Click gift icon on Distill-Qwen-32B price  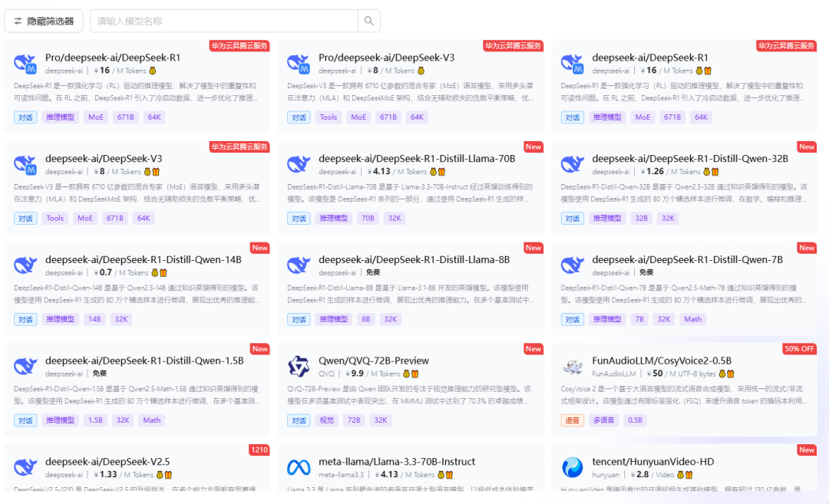(715, 172)
